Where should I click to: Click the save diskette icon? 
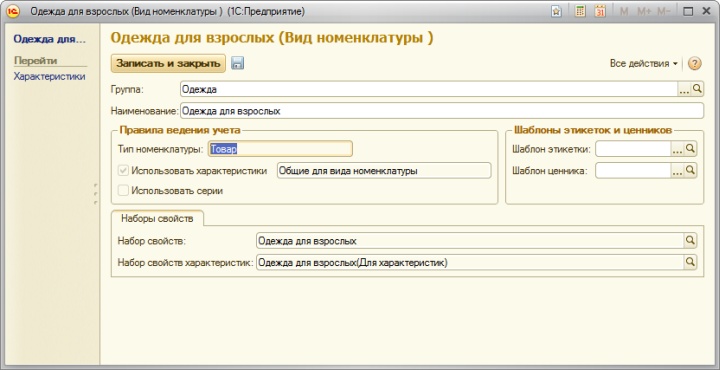tap(237, 63)
